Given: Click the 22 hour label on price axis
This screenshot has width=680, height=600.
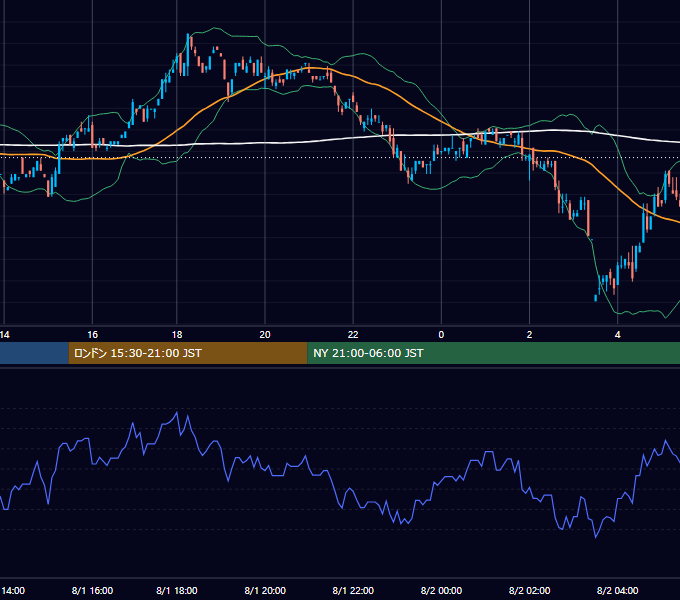Looking at the screenshot, I should [353, 335].
